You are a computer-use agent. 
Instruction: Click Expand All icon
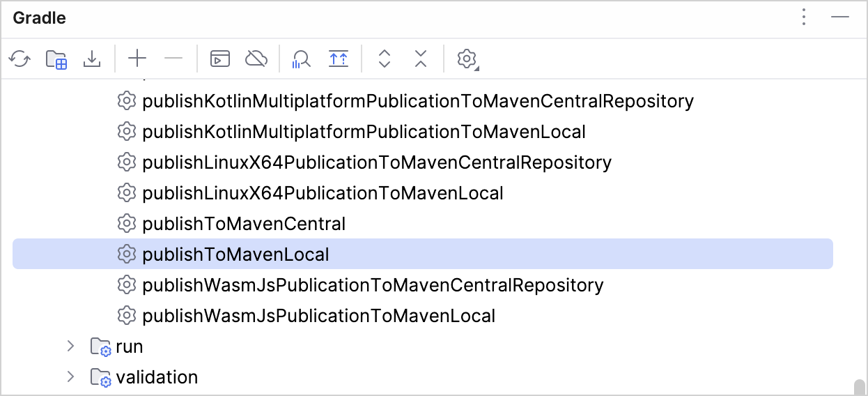point(384,59)
